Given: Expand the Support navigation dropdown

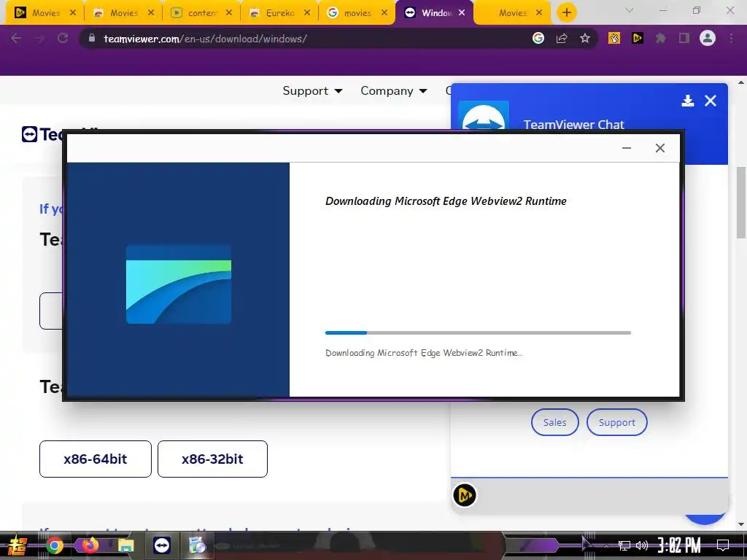Looking at the screenshot, I should (312, 91).
